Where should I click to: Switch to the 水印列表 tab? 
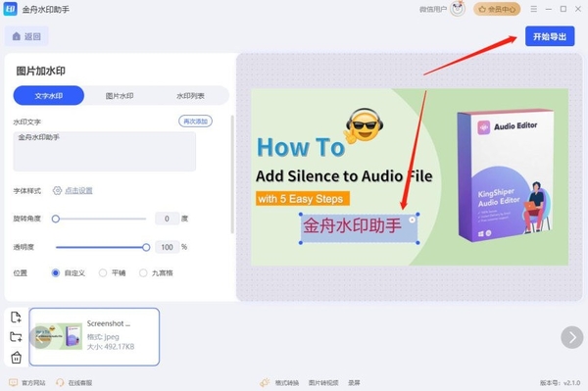pos(190,96)
